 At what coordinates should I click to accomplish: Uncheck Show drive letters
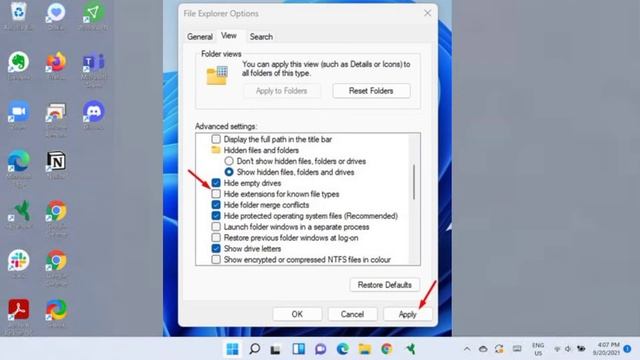coord(216,249)
